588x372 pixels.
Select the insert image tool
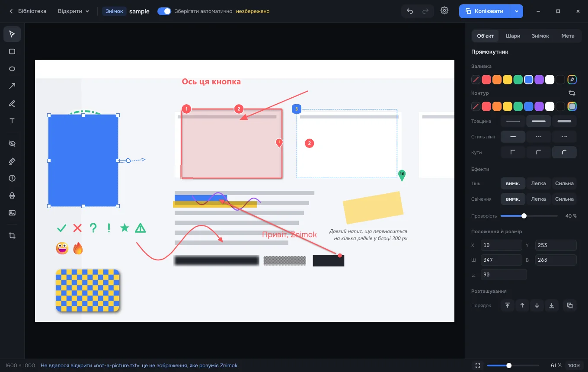[x=12, y=213]
